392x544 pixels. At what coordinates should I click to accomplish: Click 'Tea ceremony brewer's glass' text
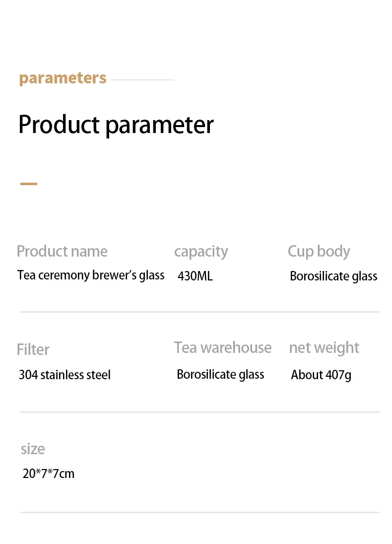click(91, 275)
